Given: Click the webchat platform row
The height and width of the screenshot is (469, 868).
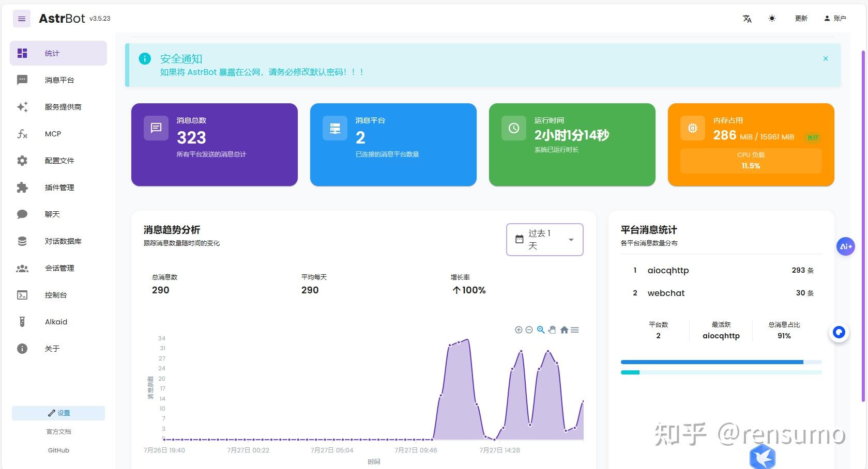Looking at the screenshot, I should point(721,293).
